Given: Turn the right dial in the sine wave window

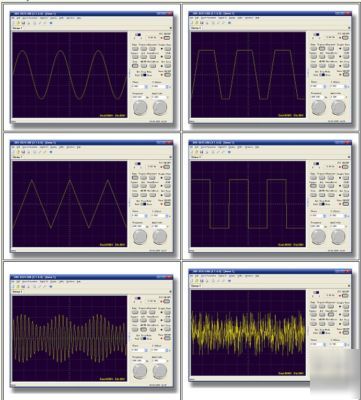Looking at the screenshot, I should tap(160, 108).
